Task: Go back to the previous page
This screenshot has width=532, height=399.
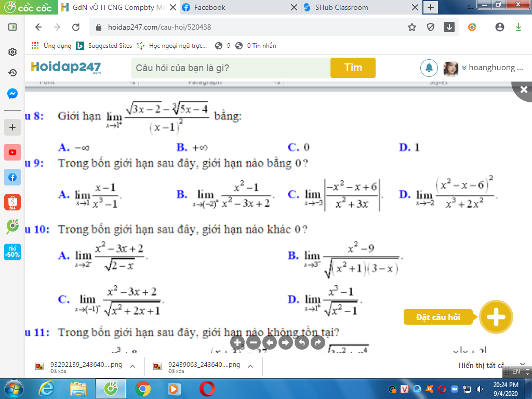Action: 38,27
